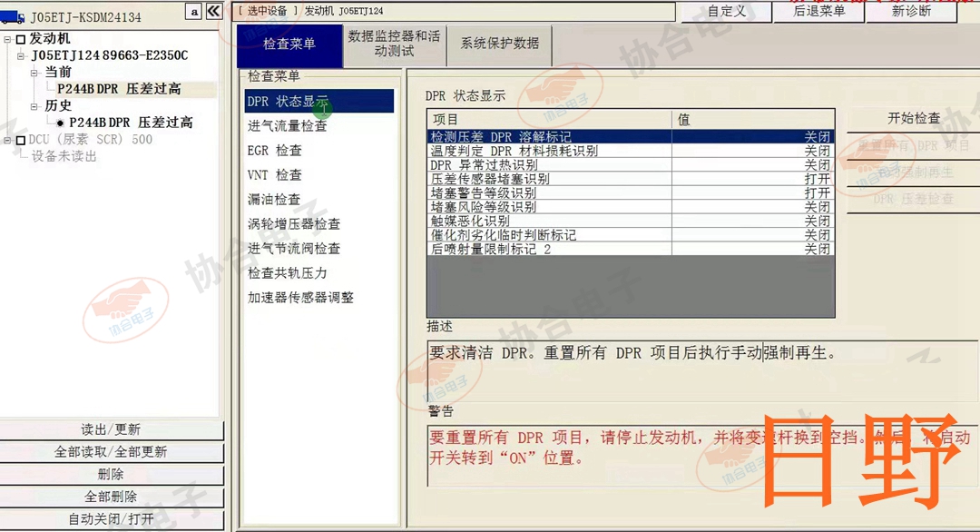Select the 设备未读出 tree entry
The image size is (980, 532).
pos(64,156)
